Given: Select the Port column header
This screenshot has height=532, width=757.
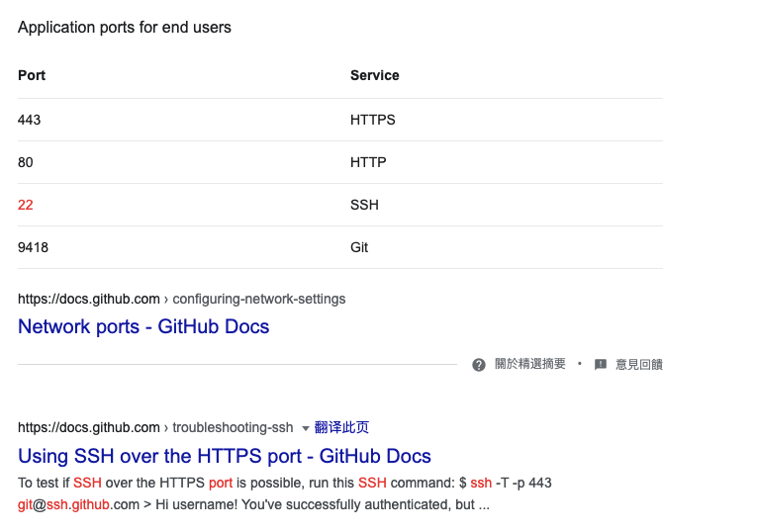Looking at the screenshot, I should (x=32, y=75).
